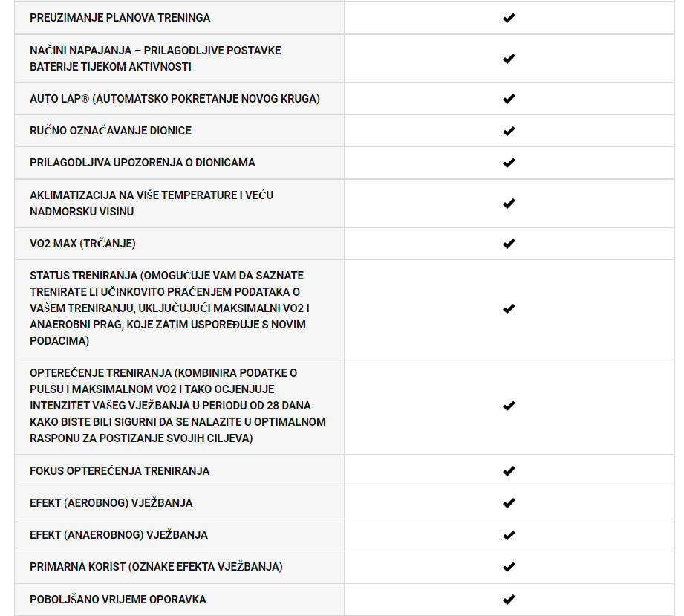This screenshot has width=684, height=616.
Task: Click the Poboljšano vrijeme oporavka label
Action: click(x=118, y=600)
